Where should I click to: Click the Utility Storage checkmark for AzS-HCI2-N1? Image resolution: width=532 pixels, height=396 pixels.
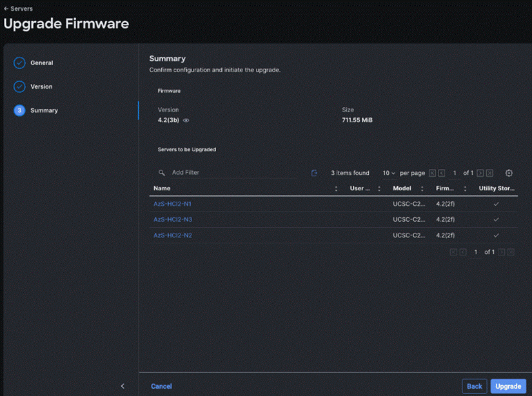click(x=496, y=203)
